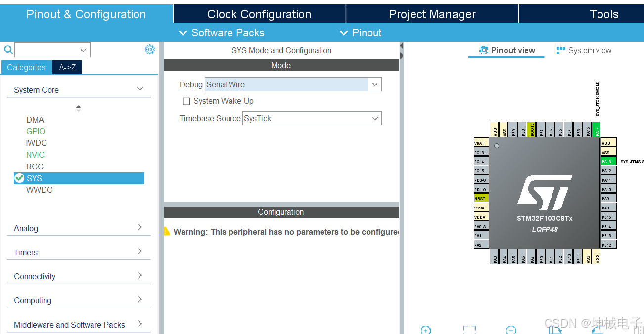This screenshot has width=644, height=334.
Task: Select the green PA13 pin
Action: pos(609,162)
